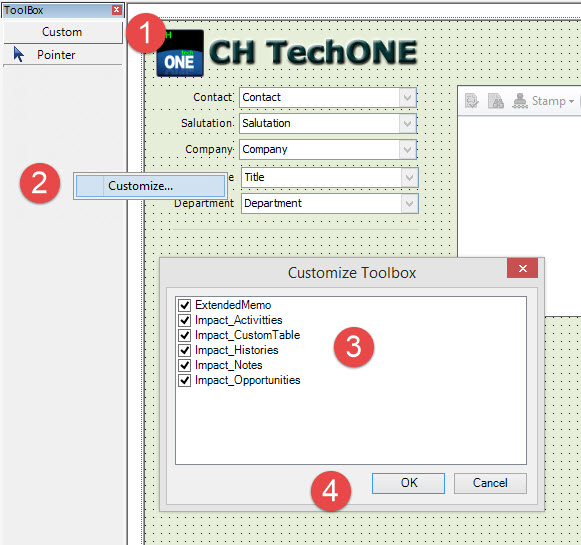
Task: Expand the Title dropdown arrow
Action: (409, 177)
